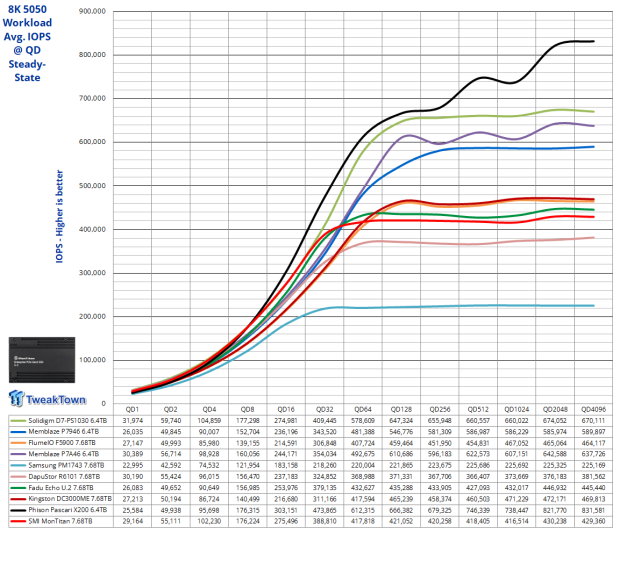Select the Kingston DC3000ME 7.68TB legend label
Image resolution: width=620 pixels, height=568 pixels.
point(70,499)
